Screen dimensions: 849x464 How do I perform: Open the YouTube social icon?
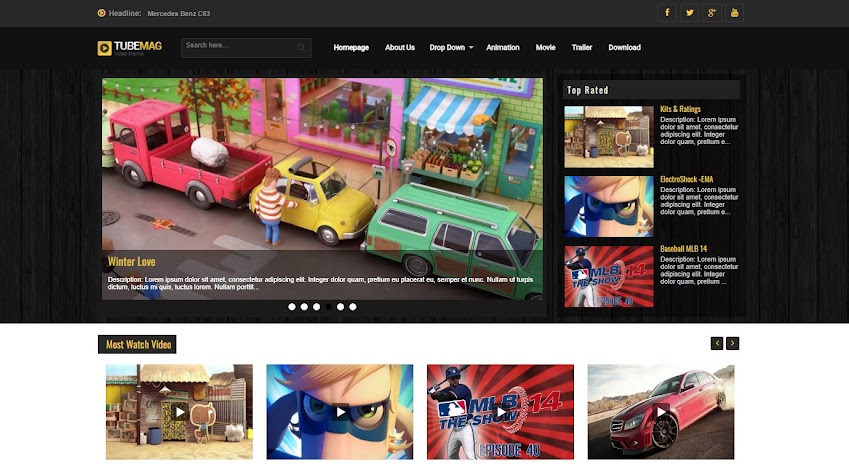coord(734,12)
